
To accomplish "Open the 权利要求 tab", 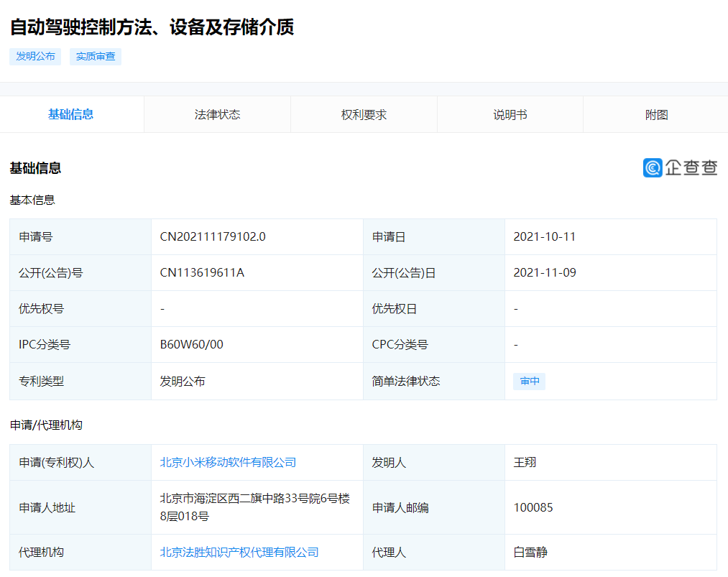I will pos(364,114).
